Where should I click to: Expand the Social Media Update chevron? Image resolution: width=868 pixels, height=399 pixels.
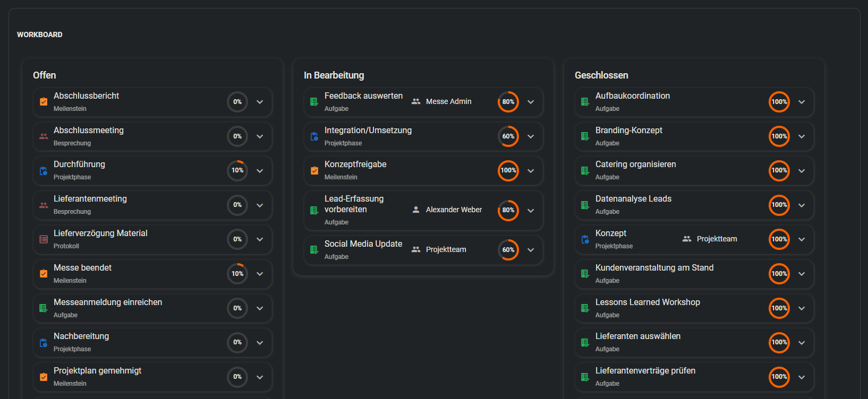[531, 250]
